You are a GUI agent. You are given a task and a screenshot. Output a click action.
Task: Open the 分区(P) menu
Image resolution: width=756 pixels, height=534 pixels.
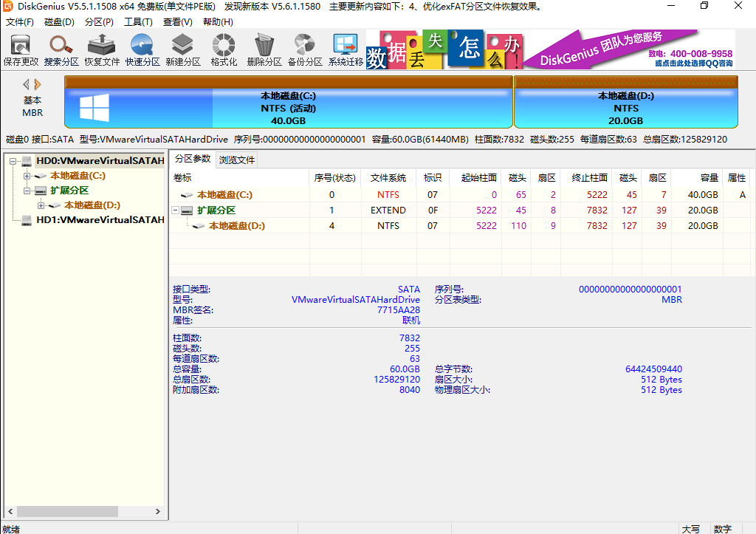click(99, 22)
